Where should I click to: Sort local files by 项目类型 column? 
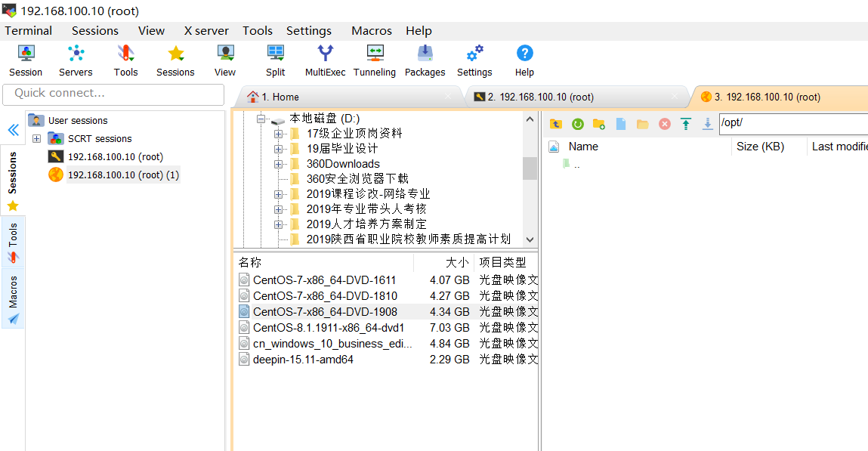[x=506, y=261]
